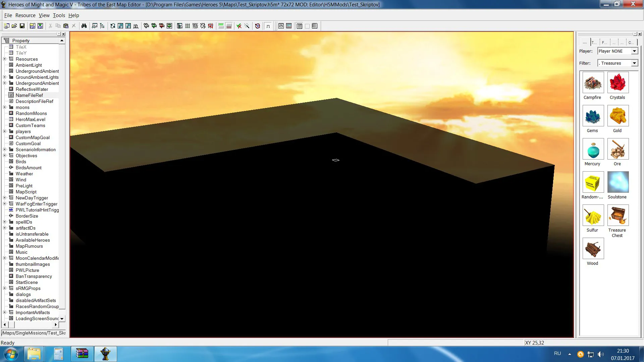Click the Paste clipboard icon
This screenshot has height=362, width=644.
[x=66, y=26]
